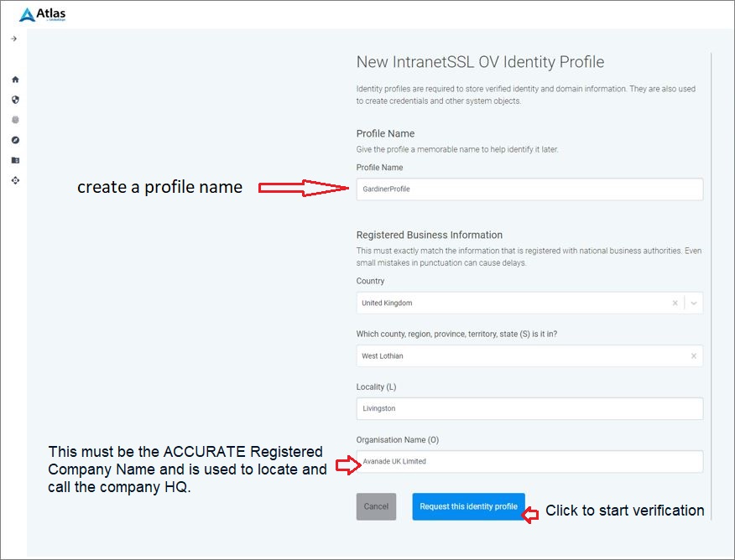Image resolution: width=735 pixels, height=560 pixels.
Task: Expand the collapsed navigation sidebar arrow
Action: tap(14, 38)
